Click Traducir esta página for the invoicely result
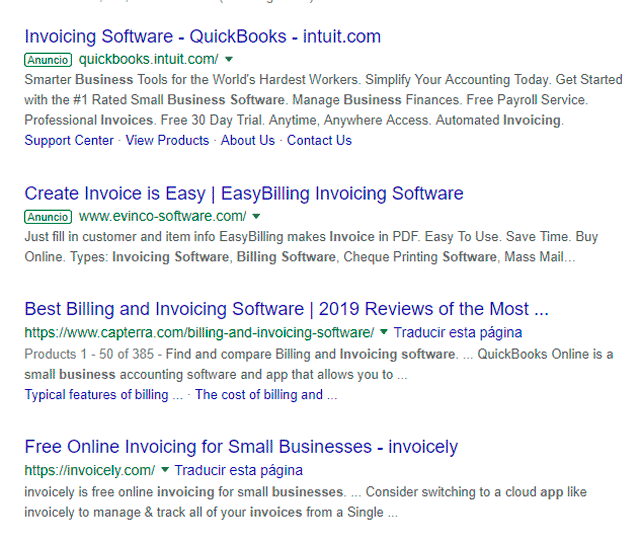Image resolution: width=640 pixels, height=543 pixels. tap(239, 471)
